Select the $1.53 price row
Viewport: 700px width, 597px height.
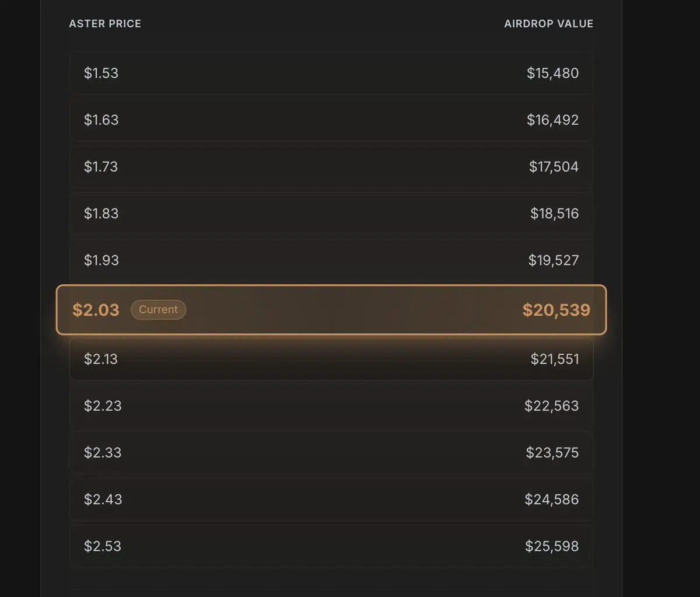pyautogui.click(x=101, y=74)
